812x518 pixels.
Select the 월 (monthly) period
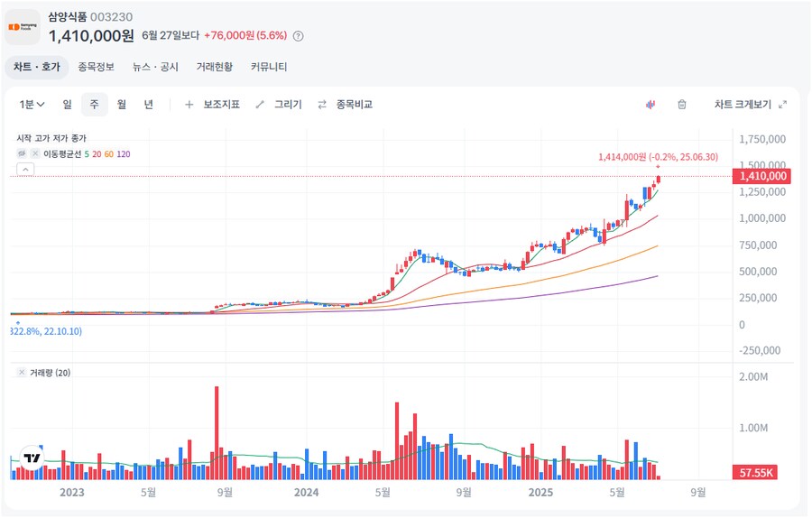(x=122, y=105)
